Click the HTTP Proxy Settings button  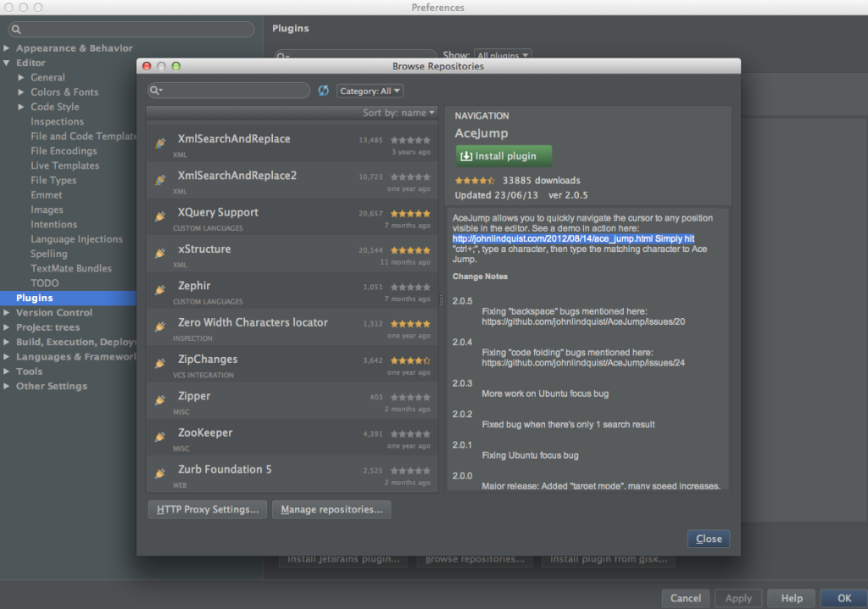(x=207, y=509)
